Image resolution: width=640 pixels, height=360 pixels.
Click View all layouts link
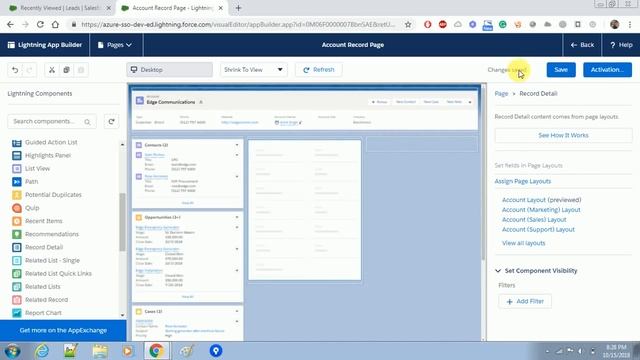pos(523,243)
